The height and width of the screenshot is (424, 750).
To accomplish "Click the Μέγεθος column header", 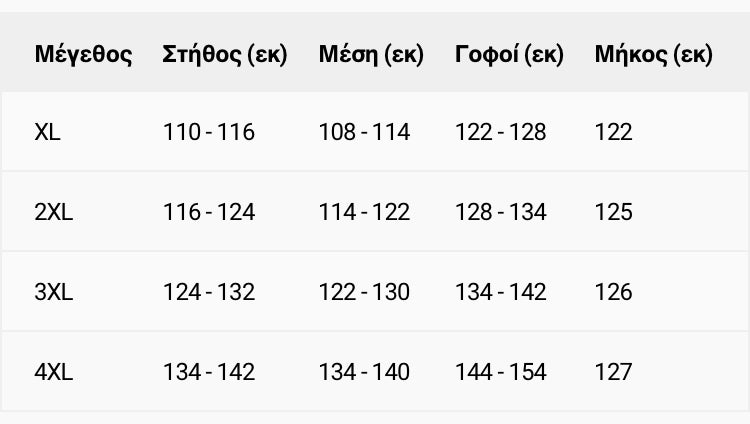I will point(83,54).
